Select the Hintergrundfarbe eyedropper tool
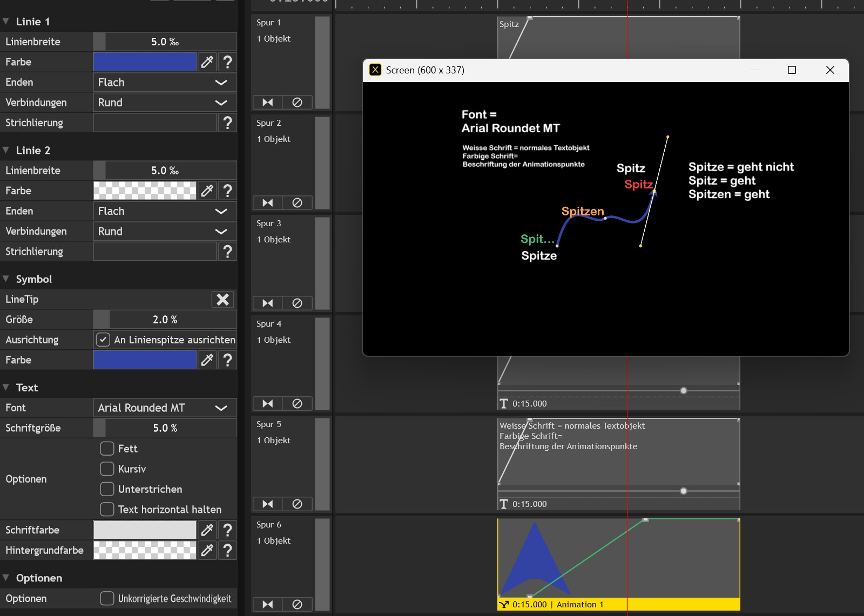 [x=207, y=550]
